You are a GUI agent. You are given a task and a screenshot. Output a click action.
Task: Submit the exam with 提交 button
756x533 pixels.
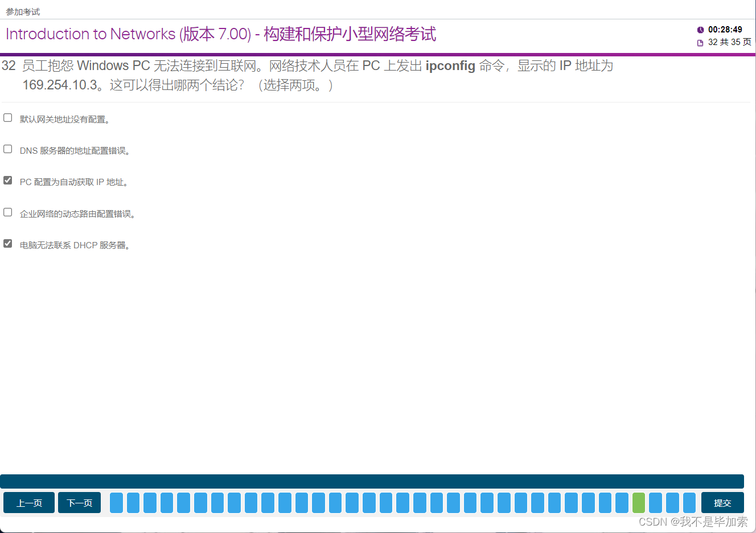[x=722, y=503]
